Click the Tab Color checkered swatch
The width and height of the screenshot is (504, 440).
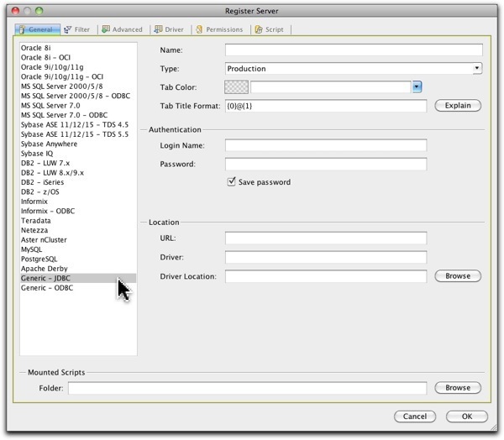(x=237, y=86)
